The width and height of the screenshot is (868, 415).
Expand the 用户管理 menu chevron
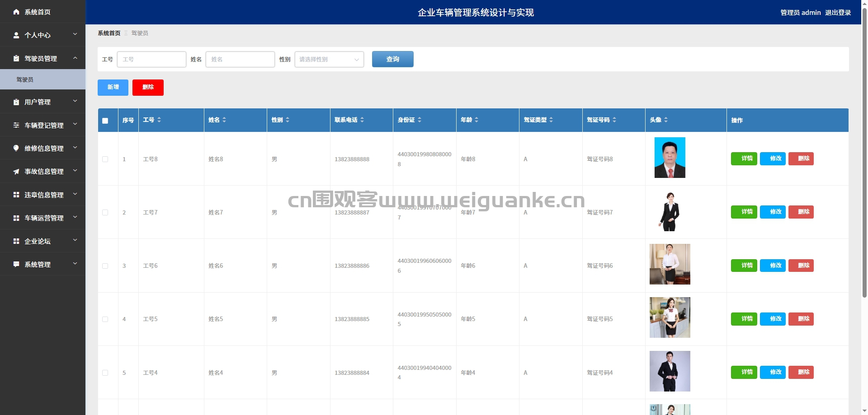tap(75, 101)
